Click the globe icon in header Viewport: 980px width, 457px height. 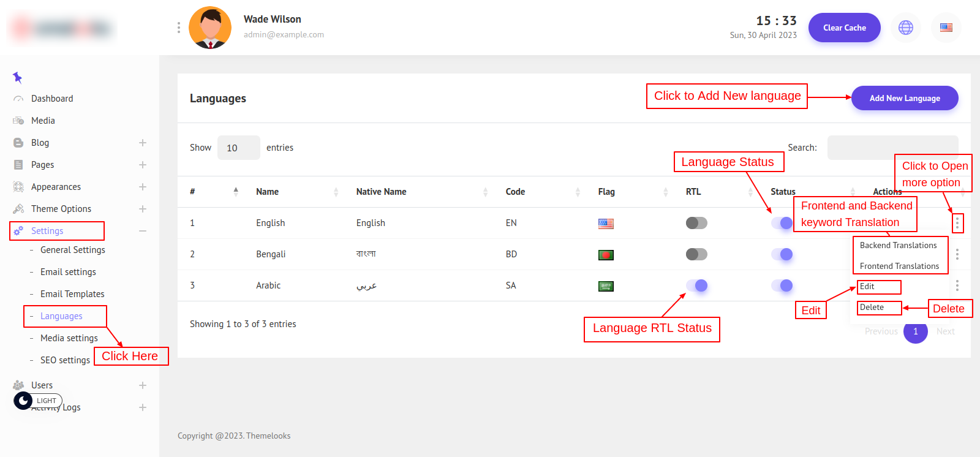pyautogui.click(x=905, y=28)
